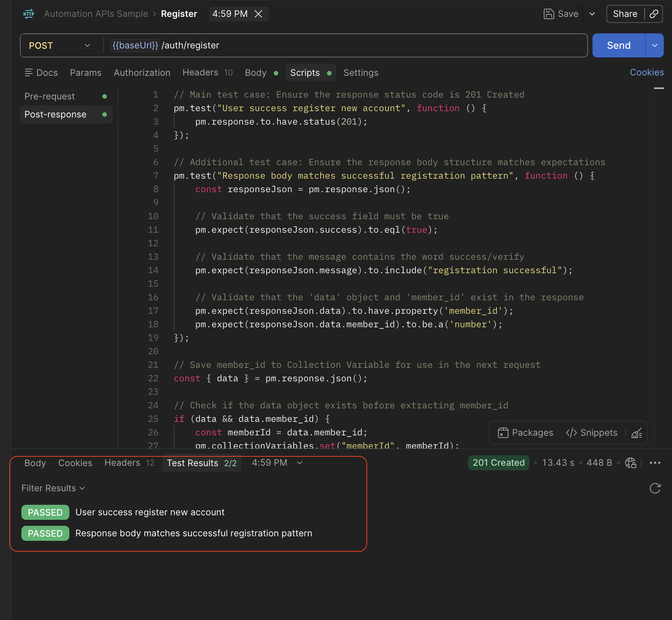Click the 201 Created status badge
Screen dimensions: 672x620
pos(498,463)
